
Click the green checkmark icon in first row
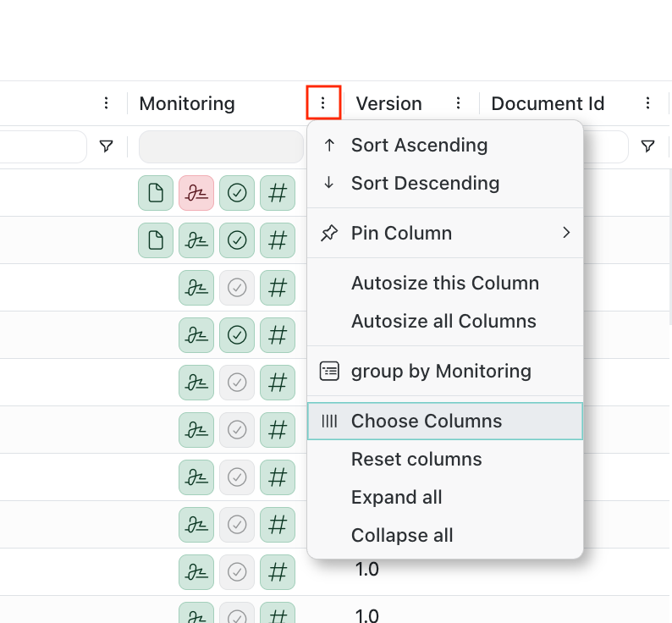point(237,193)
